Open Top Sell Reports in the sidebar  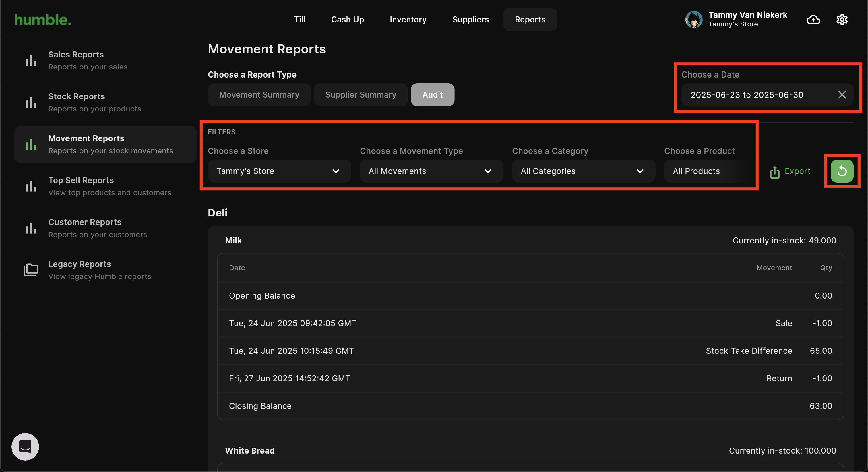(x=105, y=186)
